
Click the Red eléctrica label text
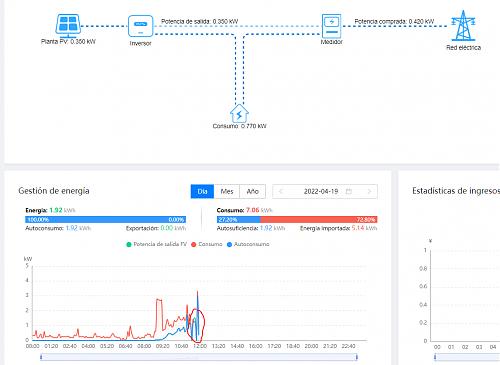tap(463, 48)
